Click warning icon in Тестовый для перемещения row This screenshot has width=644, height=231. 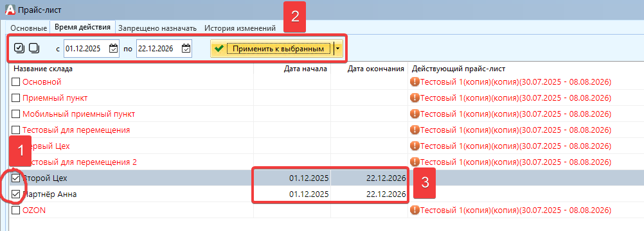point(415,130)
